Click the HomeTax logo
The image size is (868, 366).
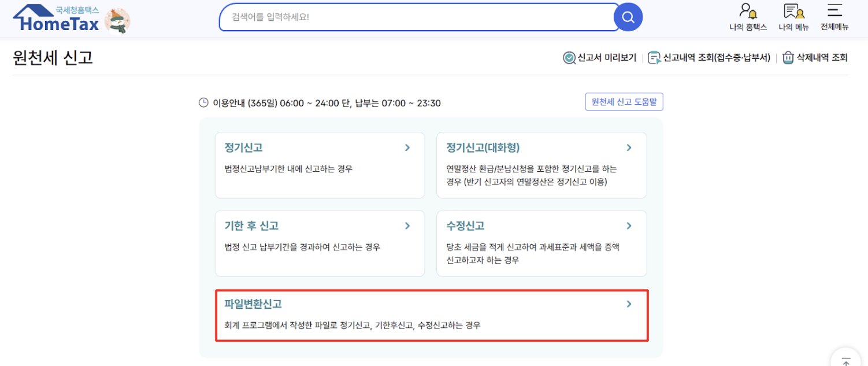pyautogui.click(x=55, y=19)
